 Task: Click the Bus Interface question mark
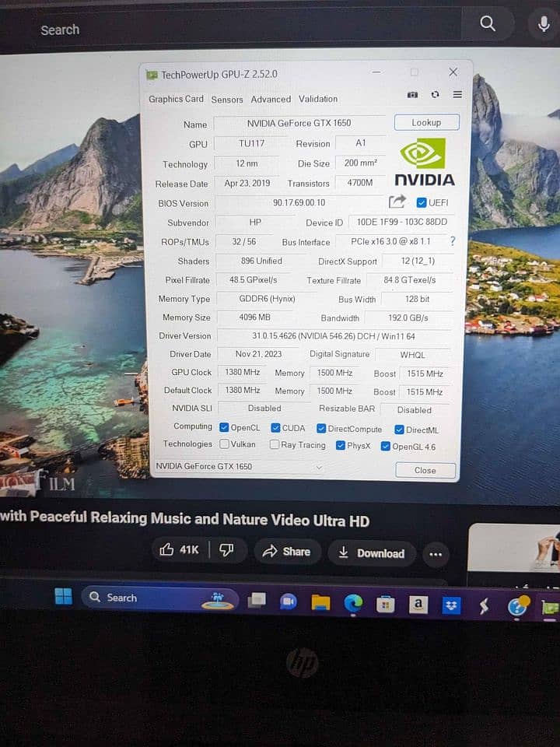point(453,242)
